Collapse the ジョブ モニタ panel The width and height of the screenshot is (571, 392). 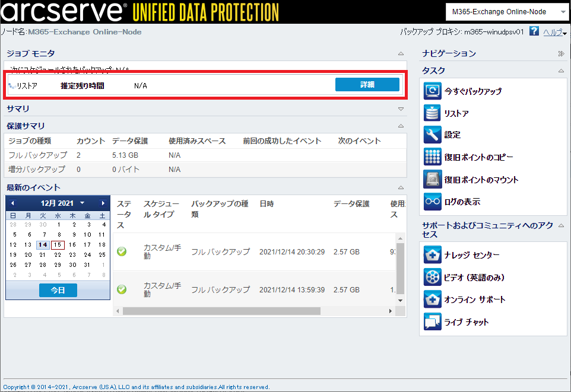(401, 53)
